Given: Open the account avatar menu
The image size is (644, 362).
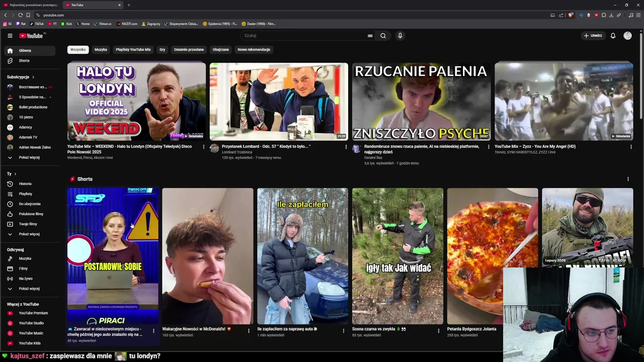Looking at the screenshot, I should coord(627,36).
